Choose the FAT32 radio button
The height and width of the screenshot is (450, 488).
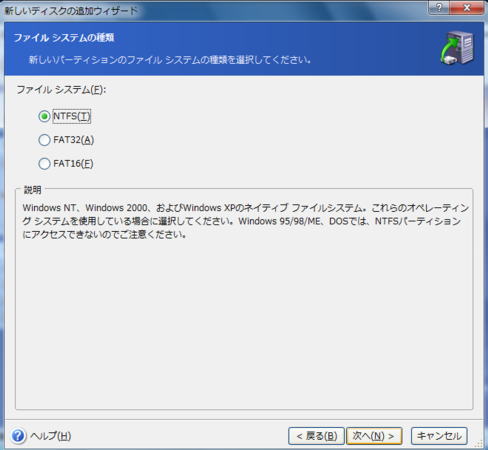[44, 140]
